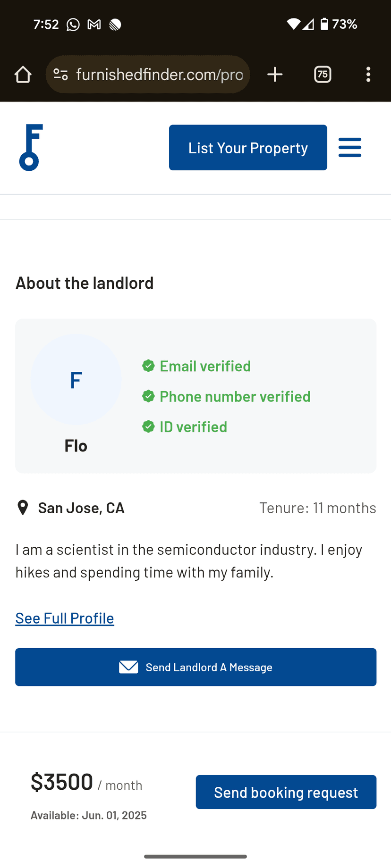Open the site info icon in address bar
Screen dimensions: 391x868
60,75
